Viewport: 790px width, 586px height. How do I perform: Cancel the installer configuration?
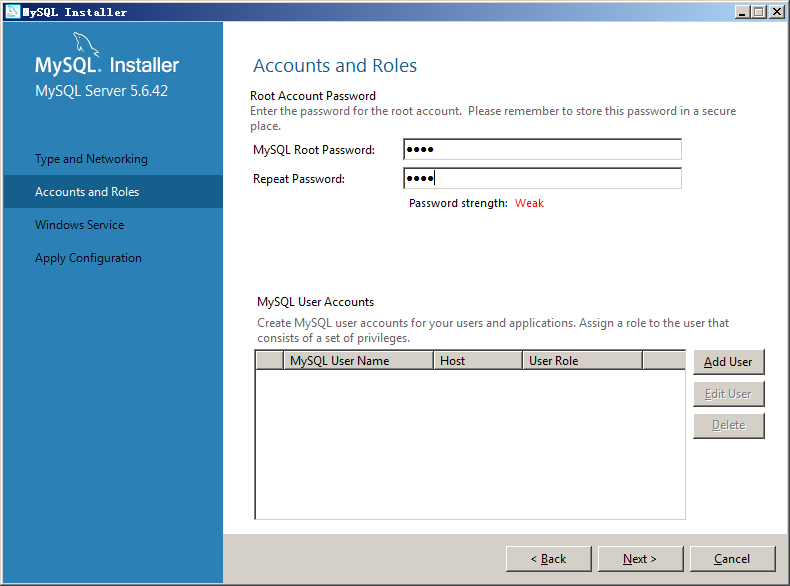732,559
